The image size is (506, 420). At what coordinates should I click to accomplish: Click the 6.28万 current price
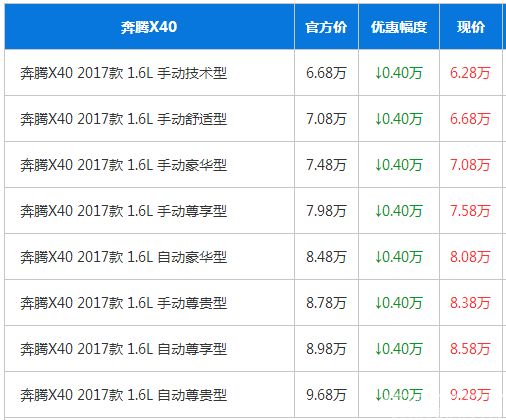click(470, 73)
